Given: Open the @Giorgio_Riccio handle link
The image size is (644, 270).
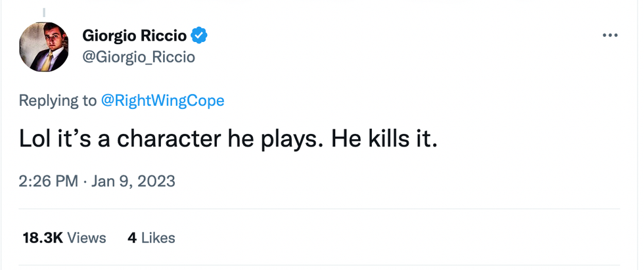Looking at the screenshot, I should 138,57.
